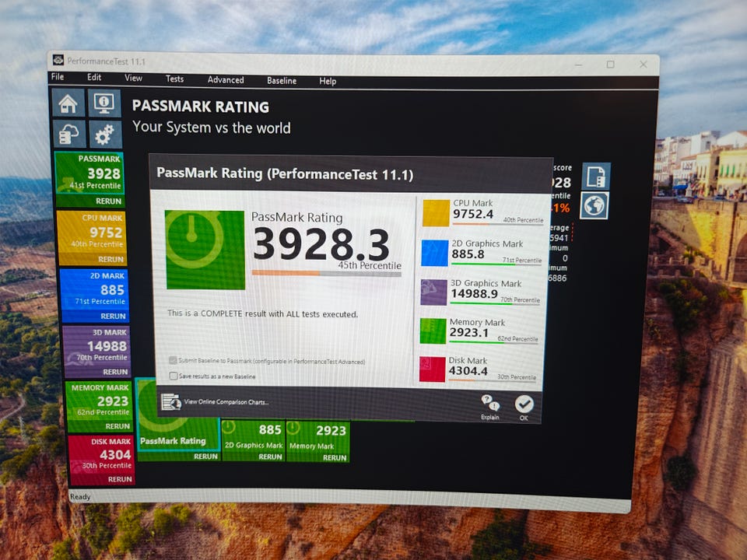
Task: Open the Edit menu
Action: (x=94, y=77)
